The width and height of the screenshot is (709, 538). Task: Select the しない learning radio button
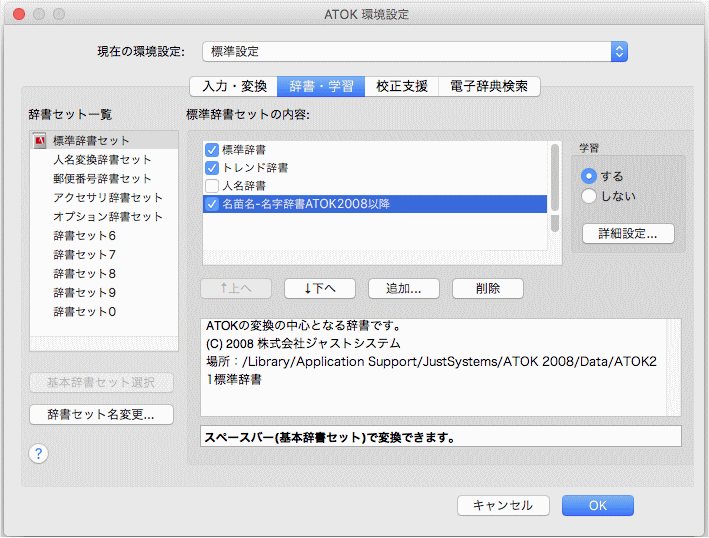point(589,196)
